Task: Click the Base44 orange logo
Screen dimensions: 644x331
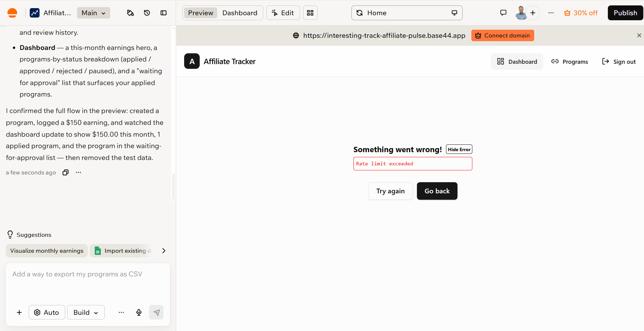Action: (12, 13)
